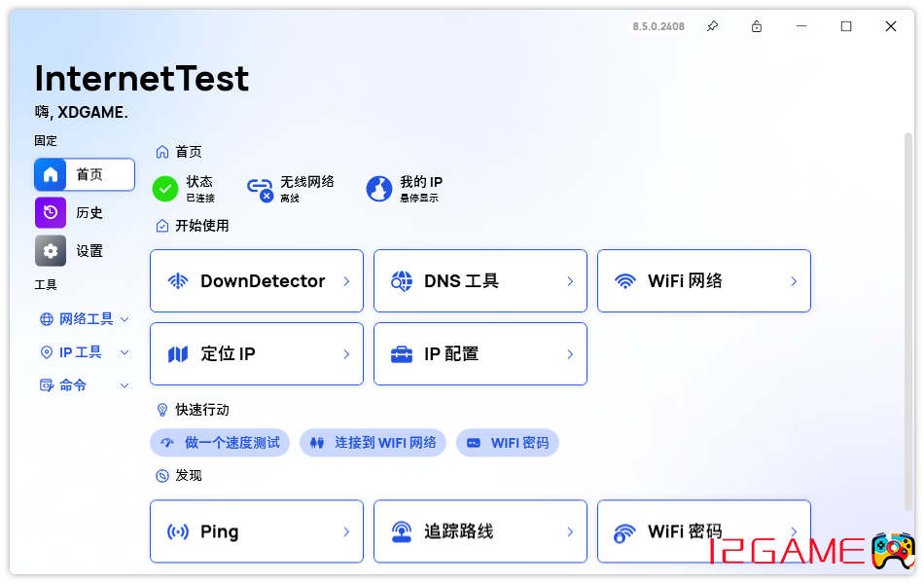
Task: Click the pin window icon in title bar
Action: [x=712, y=26]
